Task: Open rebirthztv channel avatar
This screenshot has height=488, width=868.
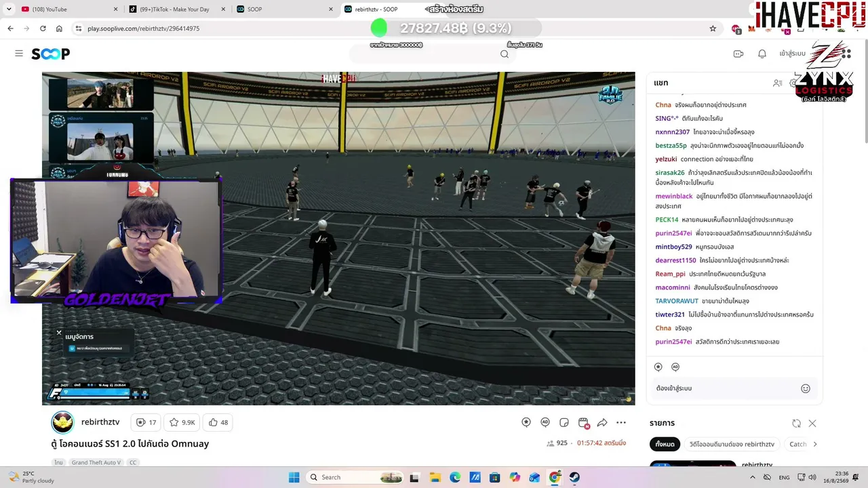Action: click(x=62, y=422)
